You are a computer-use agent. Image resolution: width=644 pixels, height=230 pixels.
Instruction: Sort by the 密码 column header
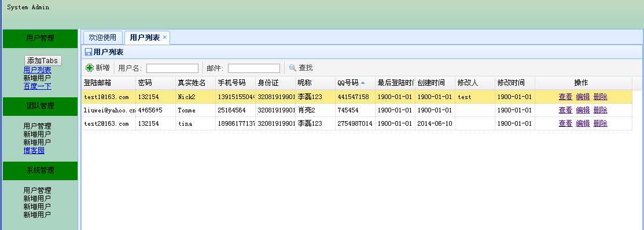pyautogui.click(x=156, y=83)
